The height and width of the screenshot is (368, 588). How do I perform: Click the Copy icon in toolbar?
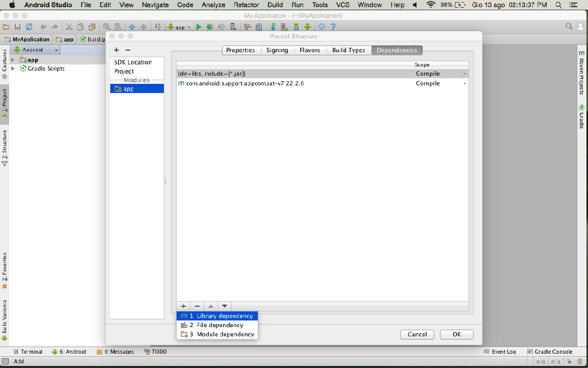click(80, 27)
